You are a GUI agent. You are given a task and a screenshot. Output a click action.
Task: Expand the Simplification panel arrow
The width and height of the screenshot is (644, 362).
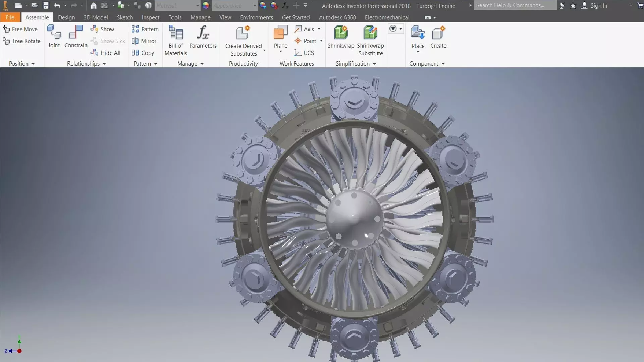point(374,64)
